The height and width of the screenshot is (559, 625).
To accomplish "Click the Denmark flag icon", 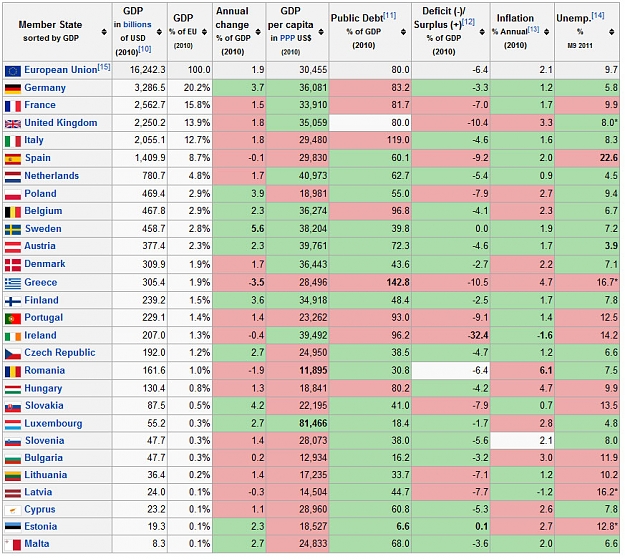I will (13, 265).
